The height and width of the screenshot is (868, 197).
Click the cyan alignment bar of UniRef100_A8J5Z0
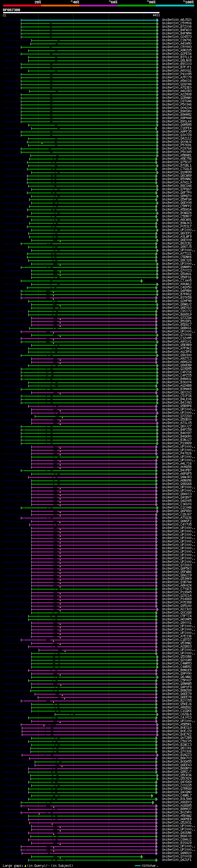[x=89, y=20]
